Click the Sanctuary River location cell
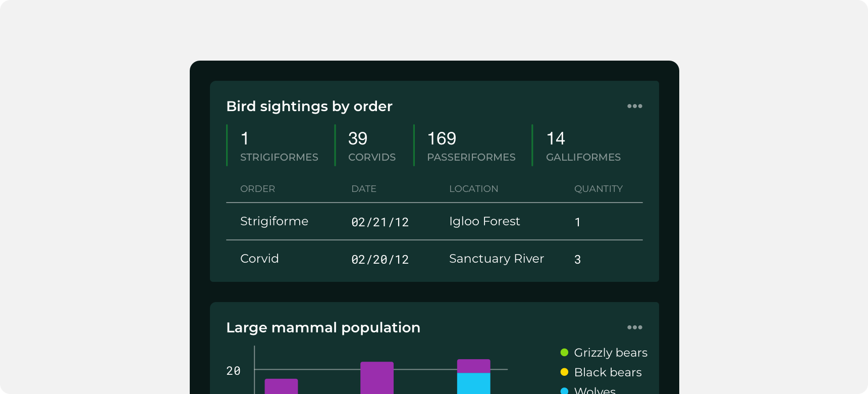 point(497,259)
